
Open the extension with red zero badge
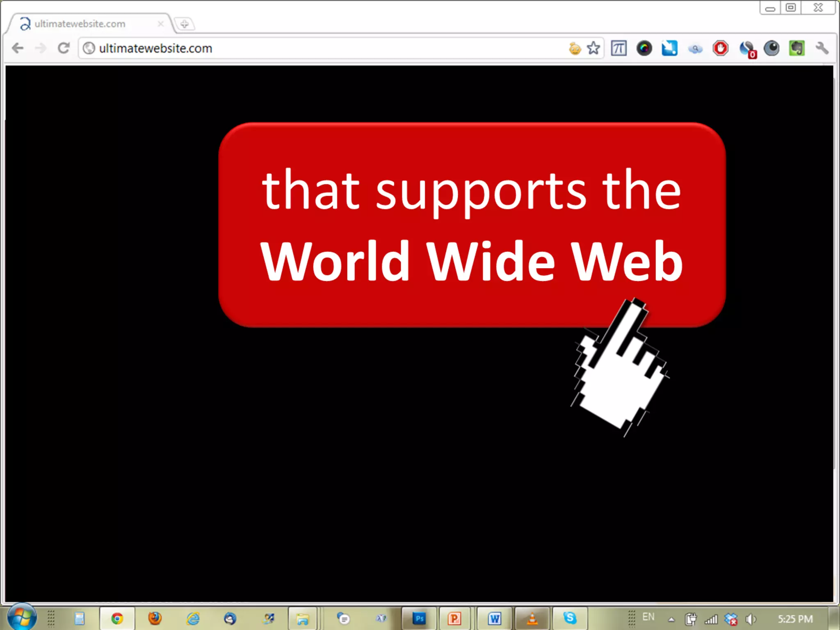point(747,49)
